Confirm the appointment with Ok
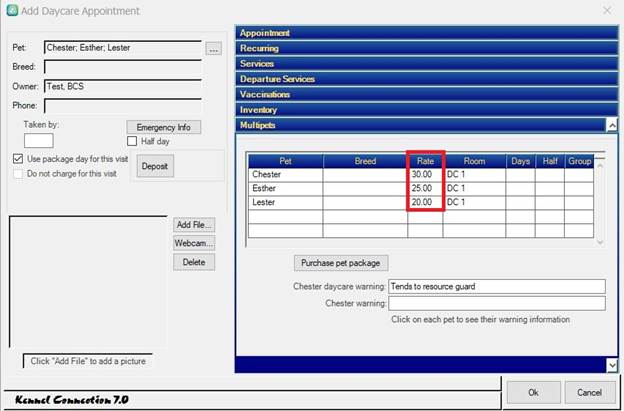Screen dimensions: 624x411 pos(531,391)
